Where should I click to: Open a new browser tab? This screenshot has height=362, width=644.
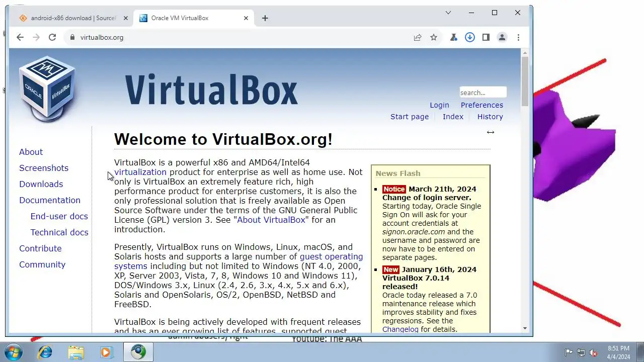pyautogui.click(x=265, y=18)
